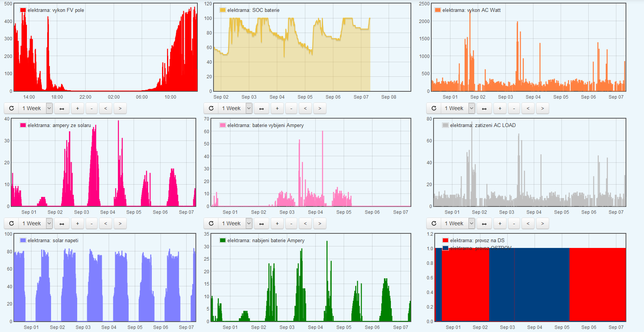644x332 pixels.
Task: Open the 1 Week dropdown under zatizeni AC LOAD
Action: 458,223
